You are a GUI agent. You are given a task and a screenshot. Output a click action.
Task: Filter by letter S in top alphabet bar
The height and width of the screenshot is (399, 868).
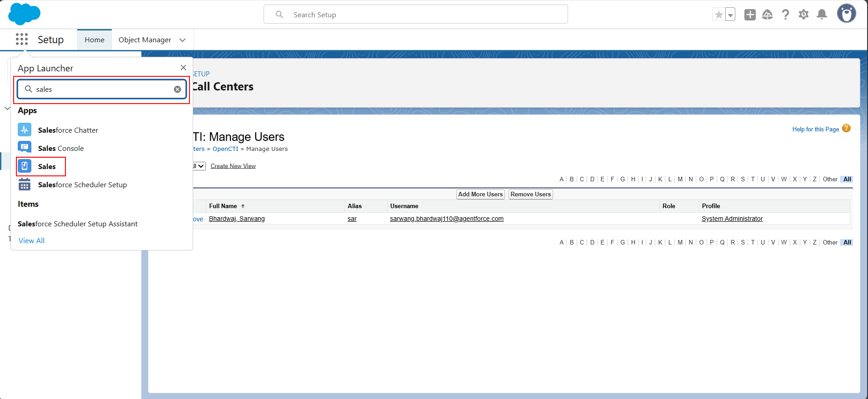(x=743, y=180)
